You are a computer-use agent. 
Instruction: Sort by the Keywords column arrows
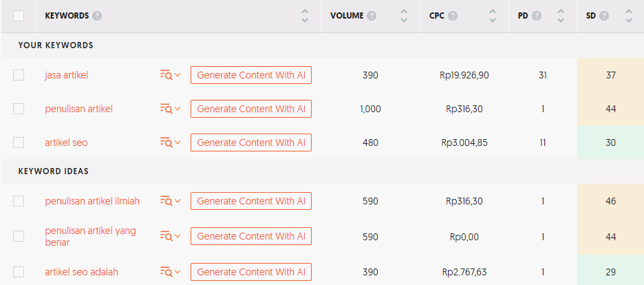tap(305, 16)
